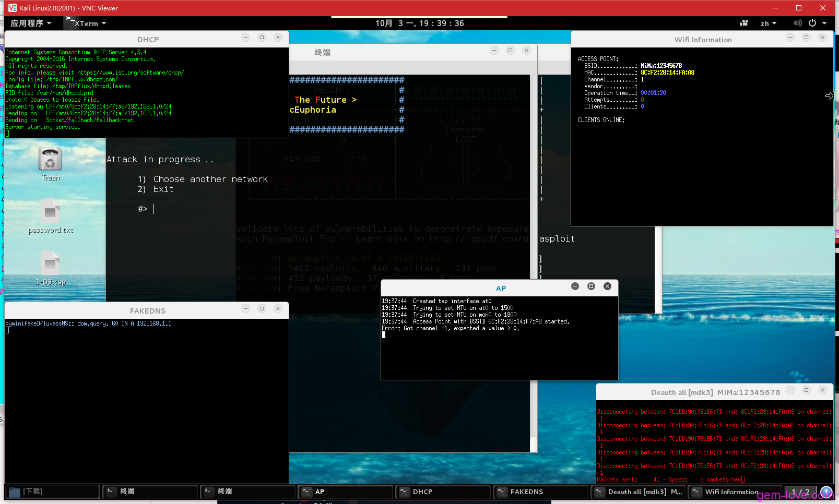Maximize the DHCP window
The image size is (839, 504).
[262, 38]
